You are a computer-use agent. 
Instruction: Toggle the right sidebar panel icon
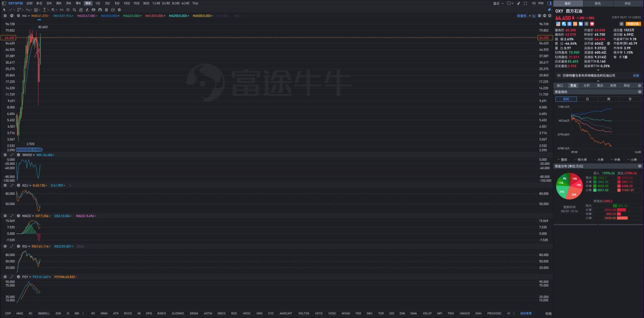tap(549, 3)
